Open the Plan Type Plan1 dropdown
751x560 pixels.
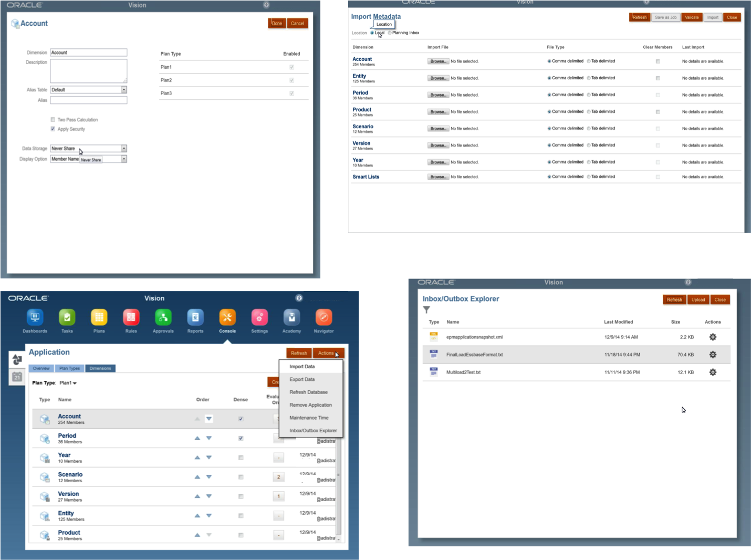(68, 383)
